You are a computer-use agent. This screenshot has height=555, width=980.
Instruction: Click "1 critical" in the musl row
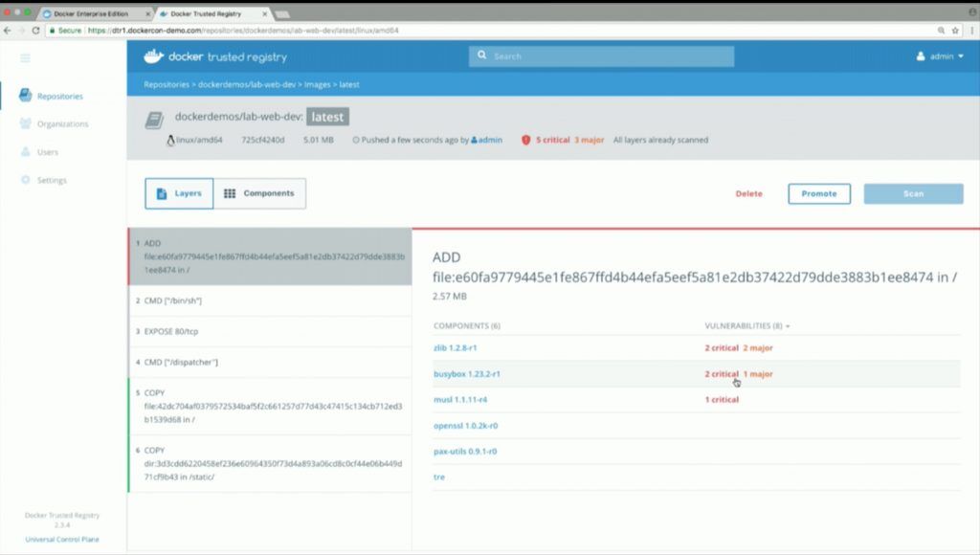pos(722,399)
